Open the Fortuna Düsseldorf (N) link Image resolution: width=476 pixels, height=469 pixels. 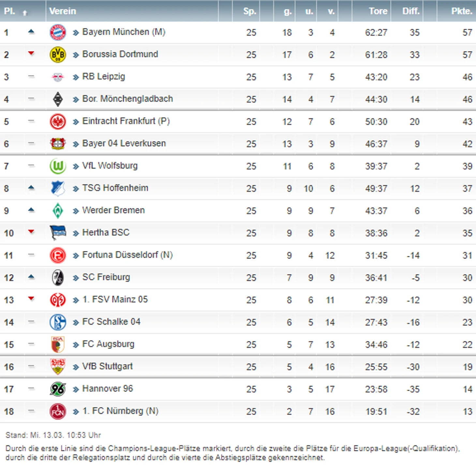(127, 255)
